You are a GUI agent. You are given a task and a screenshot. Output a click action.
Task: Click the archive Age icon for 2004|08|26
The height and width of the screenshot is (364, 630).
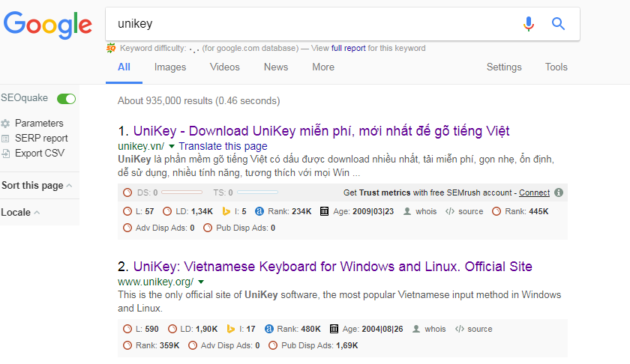coord(334,329)
